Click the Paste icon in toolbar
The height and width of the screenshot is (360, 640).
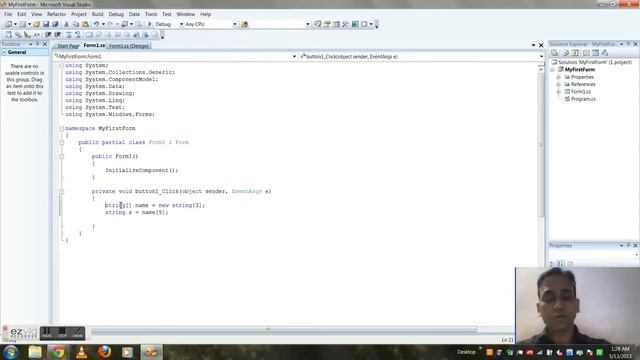pos(85,24)
